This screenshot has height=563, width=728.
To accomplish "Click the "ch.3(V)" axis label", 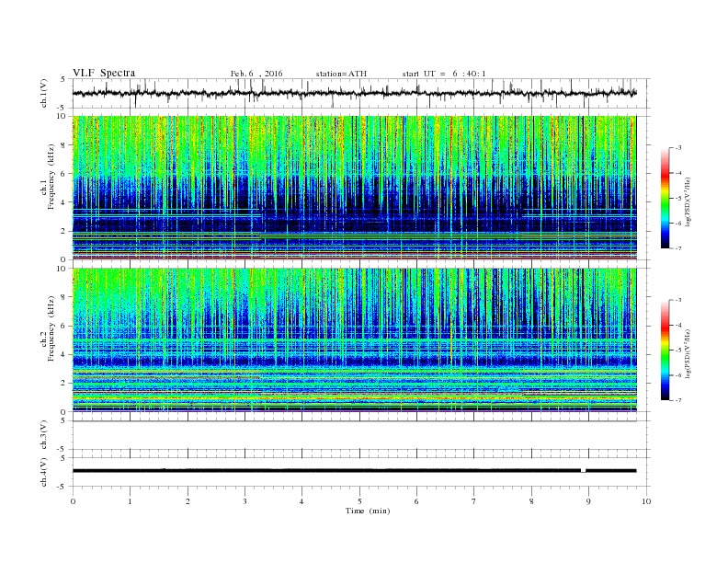I will [44, 434].
